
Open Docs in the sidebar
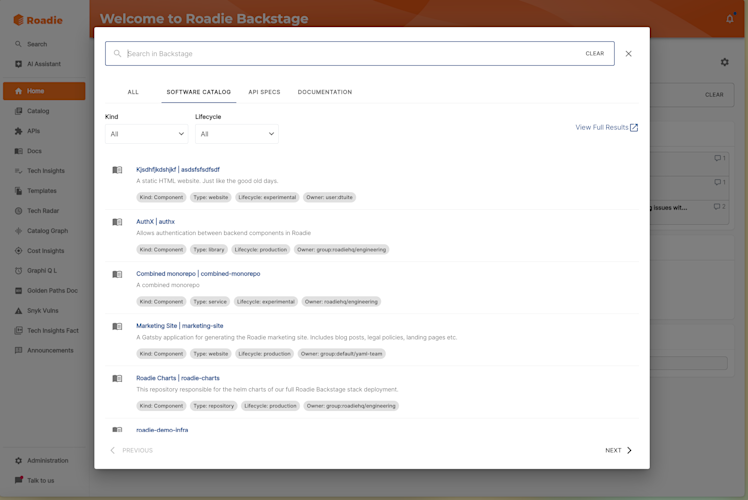(29, 151)
